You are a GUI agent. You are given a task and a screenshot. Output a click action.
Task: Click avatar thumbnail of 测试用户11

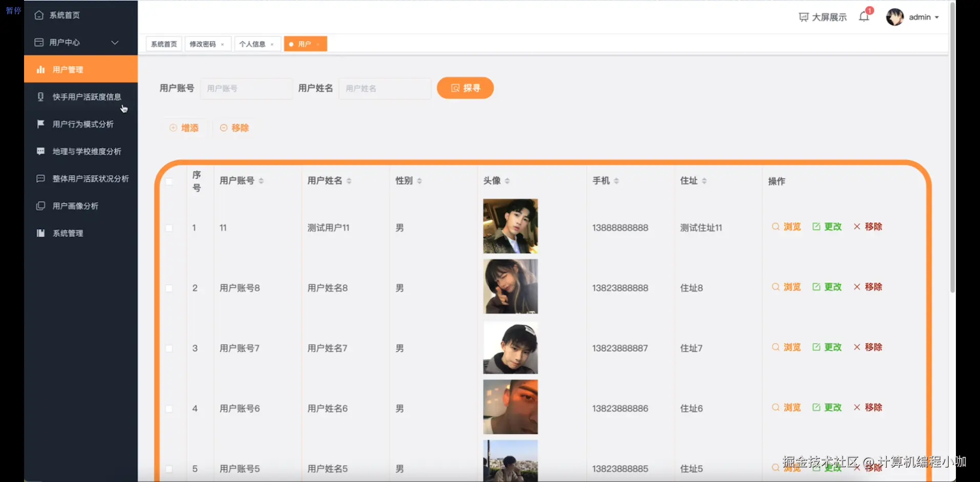[510, 226]
